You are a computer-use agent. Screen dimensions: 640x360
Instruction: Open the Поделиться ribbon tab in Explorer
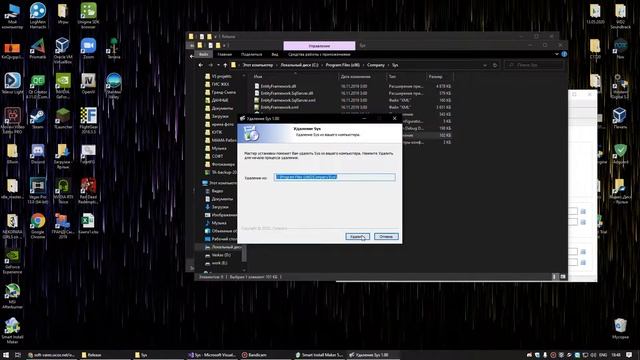[251, 54]
